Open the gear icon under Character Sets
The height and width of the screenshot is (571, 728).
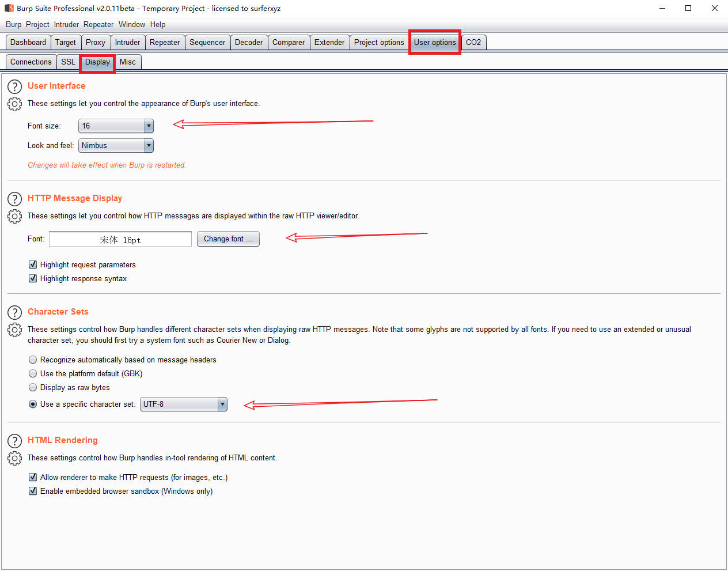[14, 330]
